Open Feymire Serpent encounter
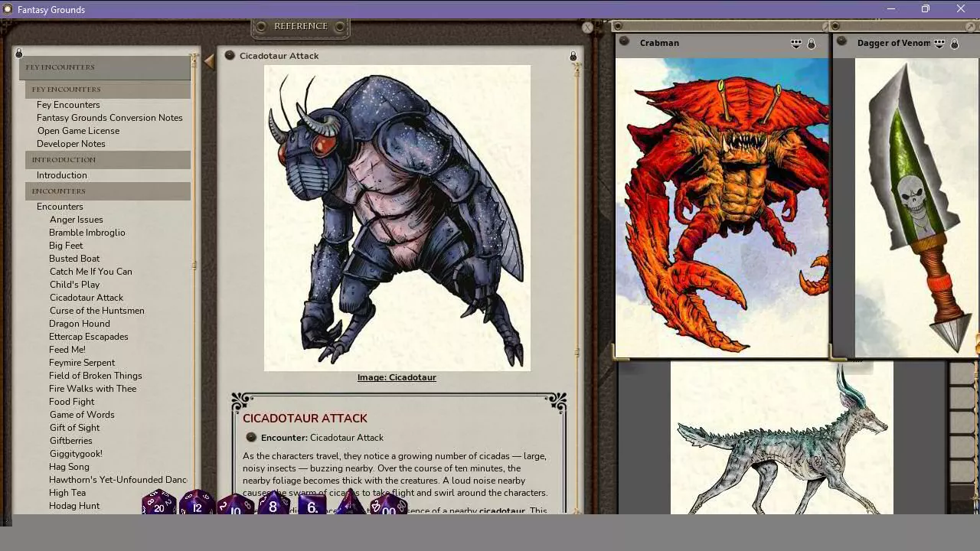 tap(82, 363)
